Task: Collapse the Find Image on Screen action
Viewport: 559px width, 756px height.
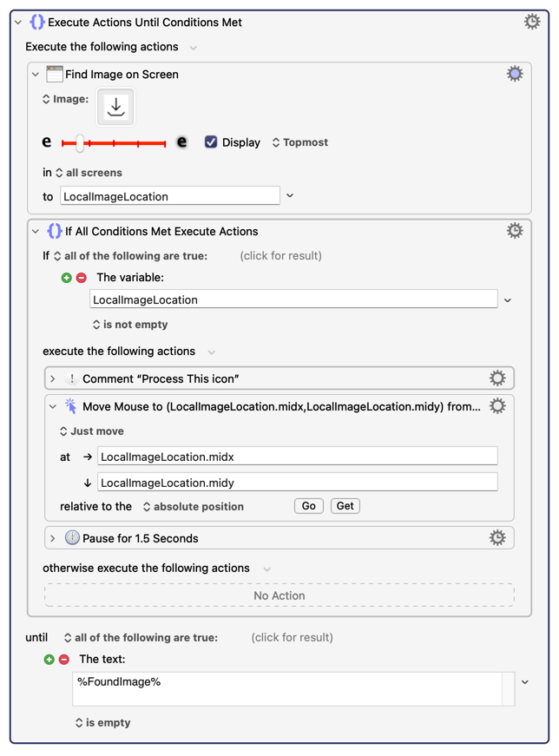Action: coord(36,75)
